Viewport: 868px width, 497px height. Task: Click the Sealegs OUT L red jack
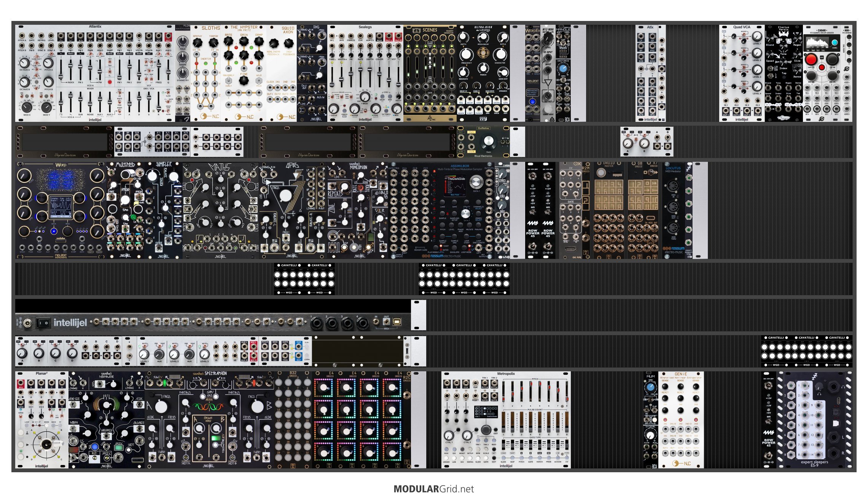tap(389, 35)
